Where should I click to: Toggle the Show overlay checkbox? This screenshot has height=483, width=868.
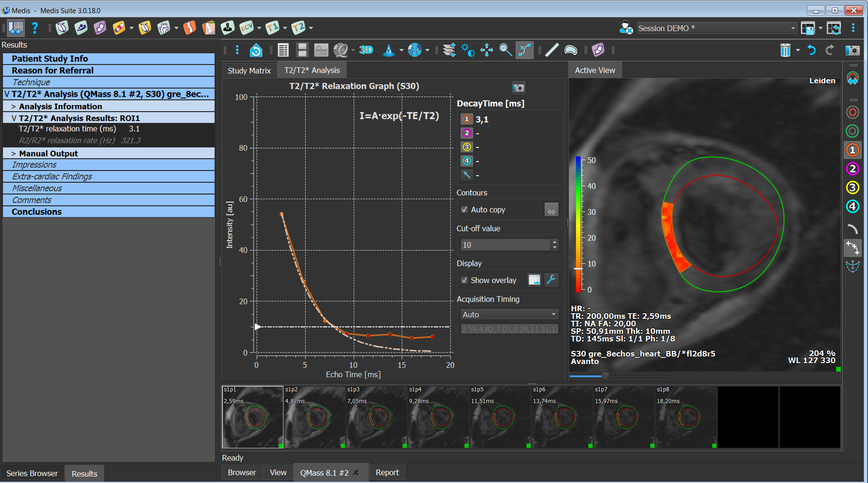(464, 280)
